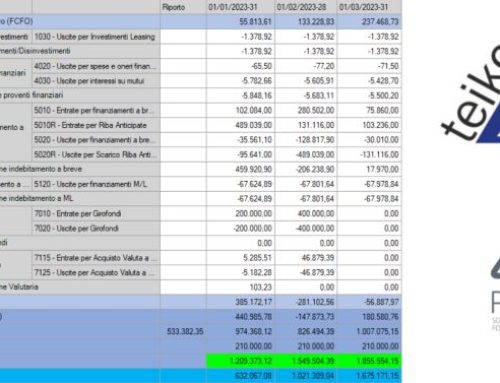Select the 01/01/2023-31 column header
The height and width of the screenshot is (383, 500).
241,7
